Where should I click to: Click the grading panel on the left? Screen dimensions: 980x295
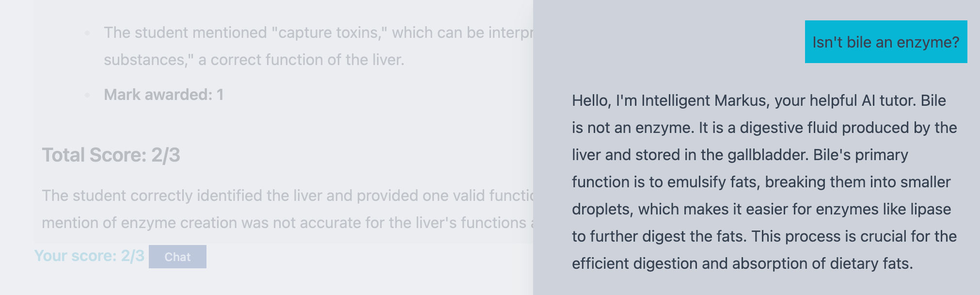(x=267, y=146)
